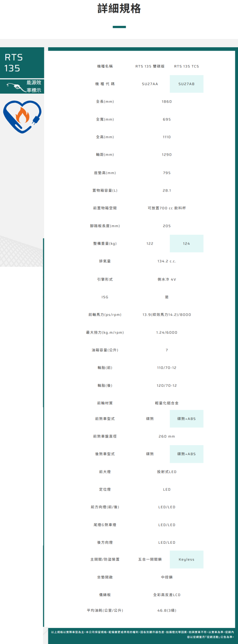Click the footer disclaimer text
The image size is (238, 644).
(x=142, y=634)
